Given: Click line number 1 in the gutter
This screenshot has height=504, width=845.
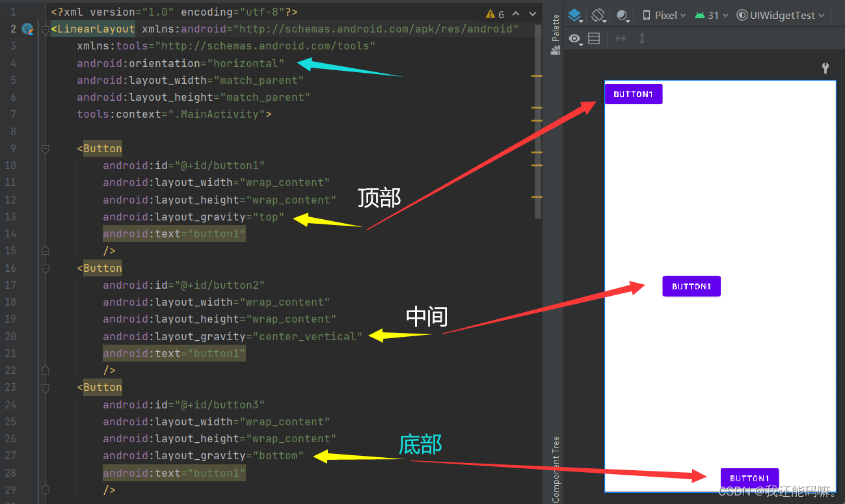Looking at the screenshot, I should tap(13, 12).
